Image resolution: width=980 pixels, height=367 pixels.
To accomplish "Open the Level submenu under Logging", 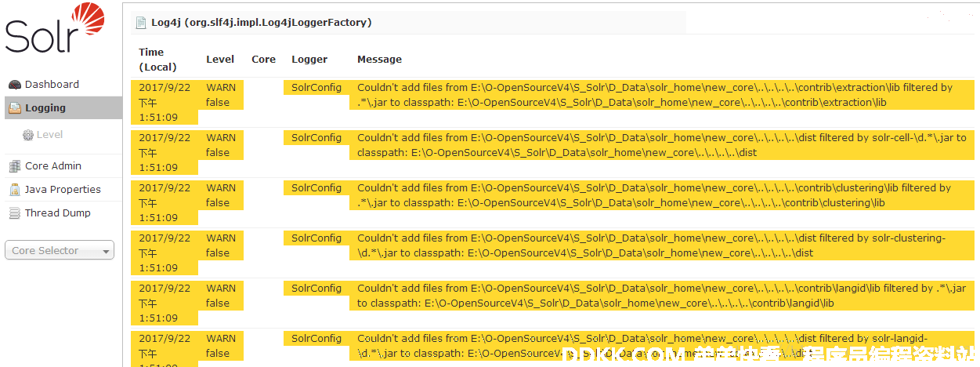I will (50, 135).
